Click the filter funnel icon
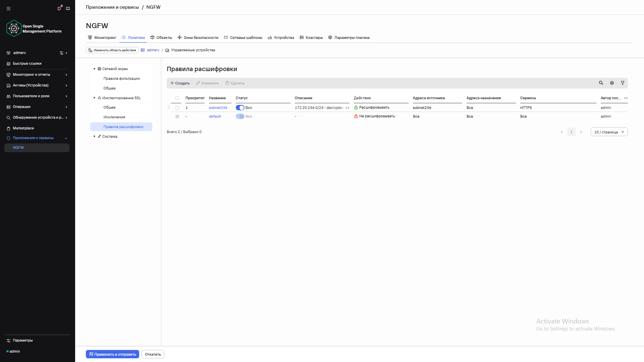This screenshot has width=644, height=362. pyautogui.click(x=623, y=83)
